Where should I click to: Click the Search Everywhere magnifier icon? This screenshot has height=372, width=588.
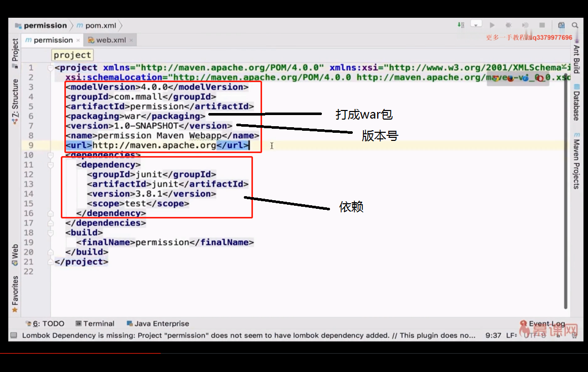[x=575, y=25]
